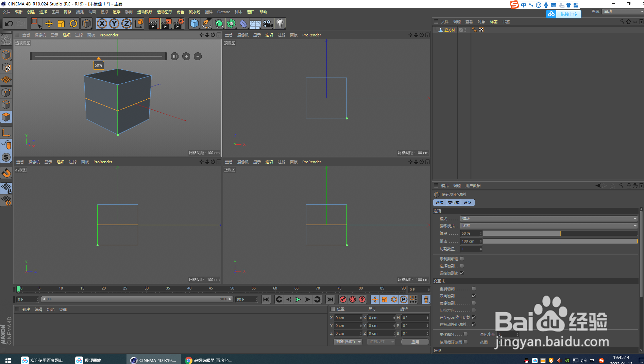Image resolution: width=644 pixels, height=364 pixels.
Task: Enable texture mode in left palette
Action: click(6, 67)
